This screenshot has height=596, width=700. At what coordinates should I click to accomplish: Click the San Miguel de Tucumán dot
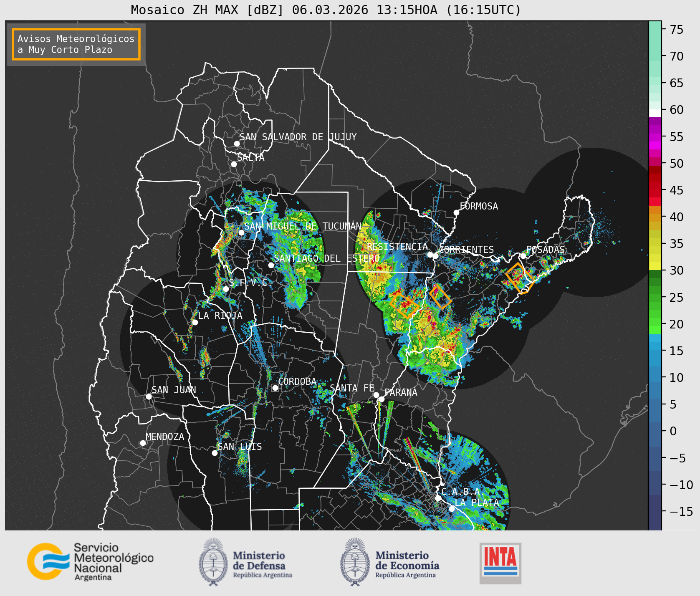[241, 232]
